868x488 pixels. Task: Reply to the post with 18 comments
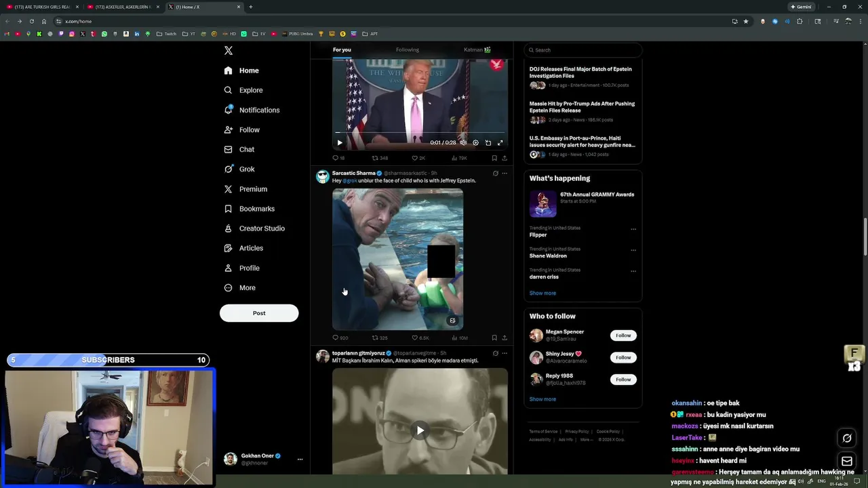[x=338, y=158]
